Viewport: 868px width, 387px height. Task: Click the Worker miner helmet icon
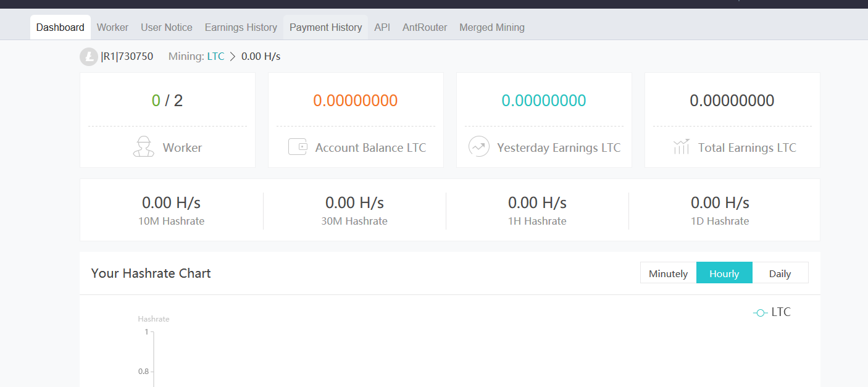(x=144, y=147)
